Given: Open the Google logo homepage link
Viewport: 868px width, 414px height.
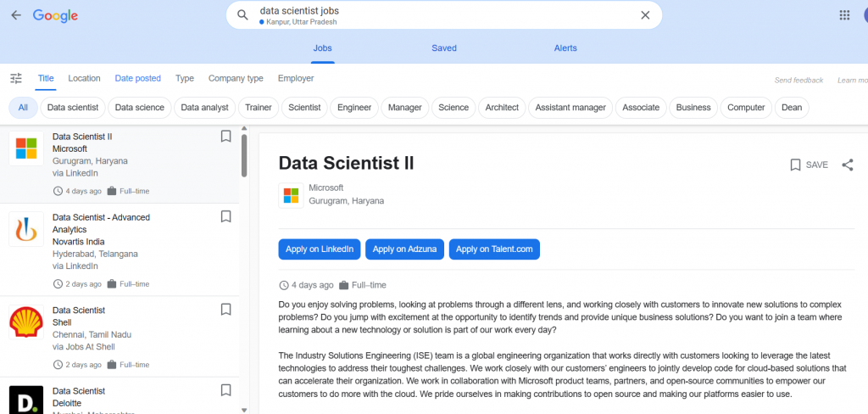Looking at the screenshot, I should tap(55, 15).
